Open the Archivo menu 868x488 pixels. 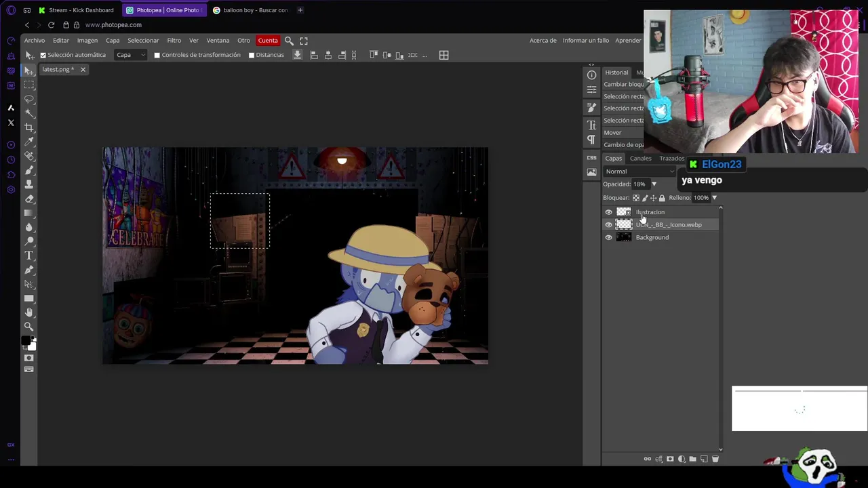pos(35,41)
